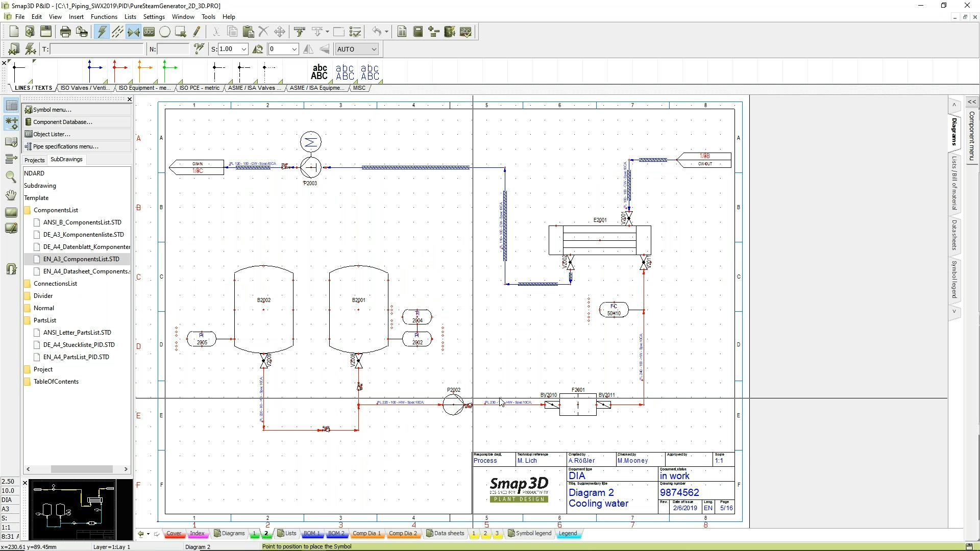This screenshot has height=551, width=980.
Task: Open the rotation angle dropdown showing 0
Action: click(x=295, y=49)
